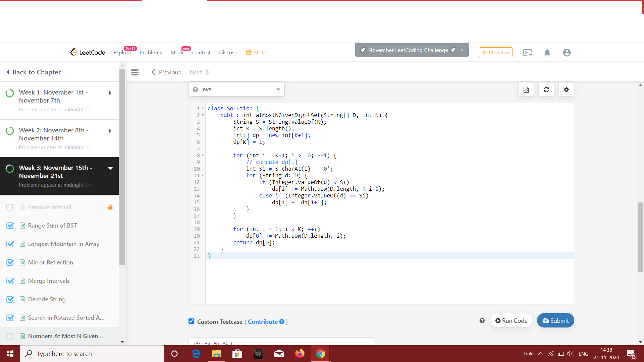Click the testcase help question mark icon
The height and width of the screenshot is (362, 644).
[482, 321]
